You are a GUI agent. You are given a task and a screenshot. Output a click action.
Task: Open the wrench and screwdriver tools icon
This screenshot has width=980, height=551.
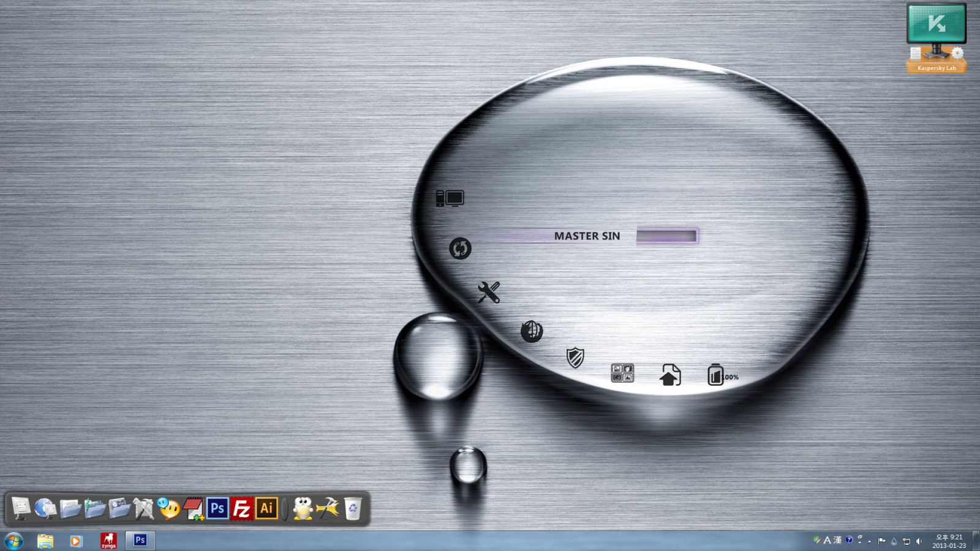tap(489, 292)
